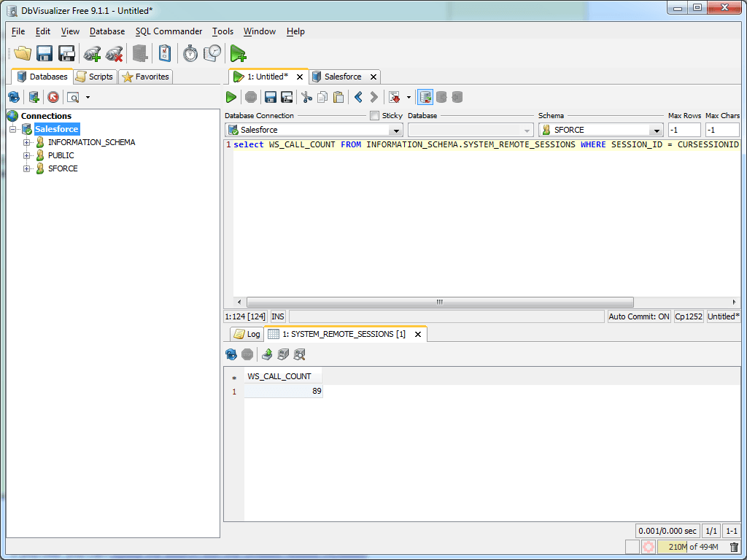Viewport: 747px width, 560px height.
Task: Click the Max Rows input field
Action: pyautogui.click(x=684, y=130)
